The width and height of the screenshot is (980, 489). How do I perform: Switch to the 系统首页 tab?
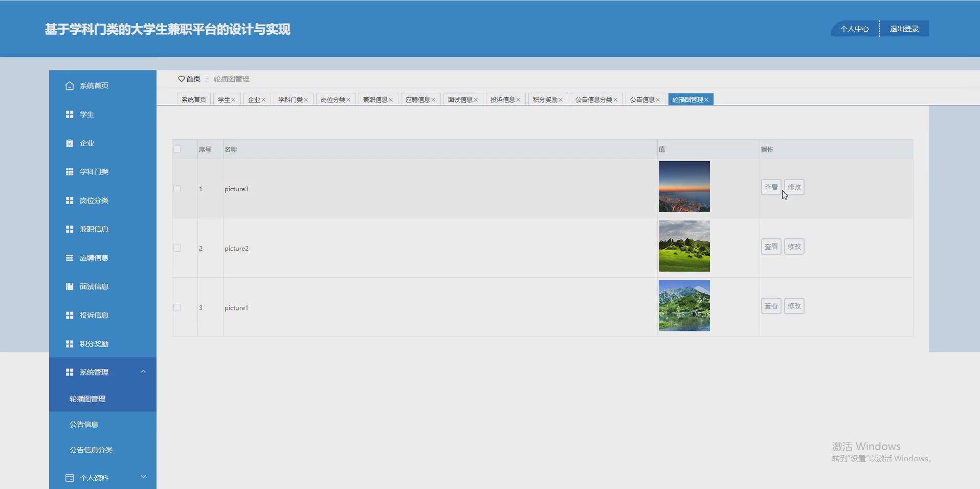[x=194, y=100]
